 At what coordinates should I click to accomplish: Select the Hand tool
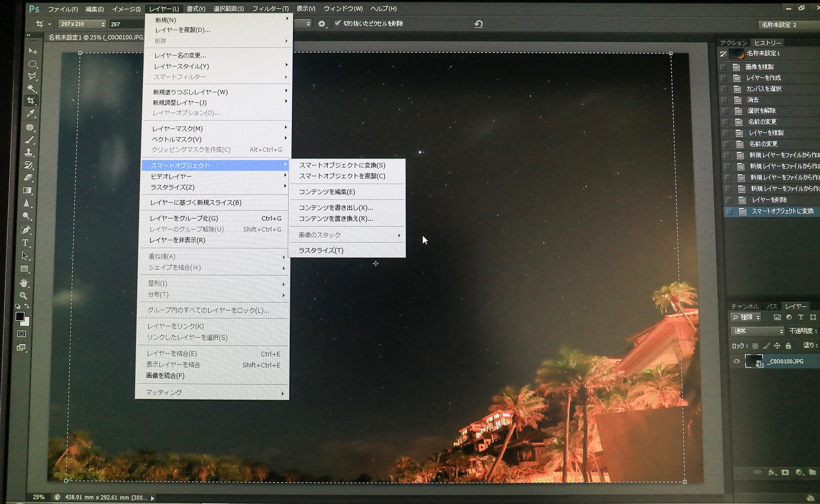24,283
